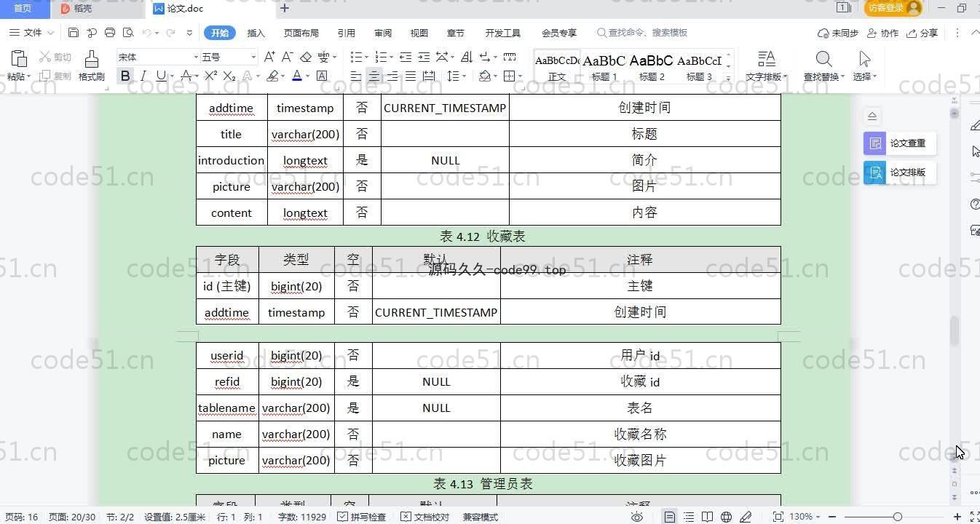Toggle 拼写检查 spell check

tap(361, 517)
